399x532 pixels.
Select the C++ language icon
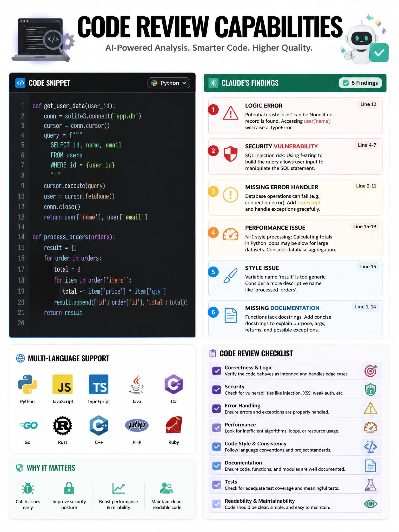[99, 425]
